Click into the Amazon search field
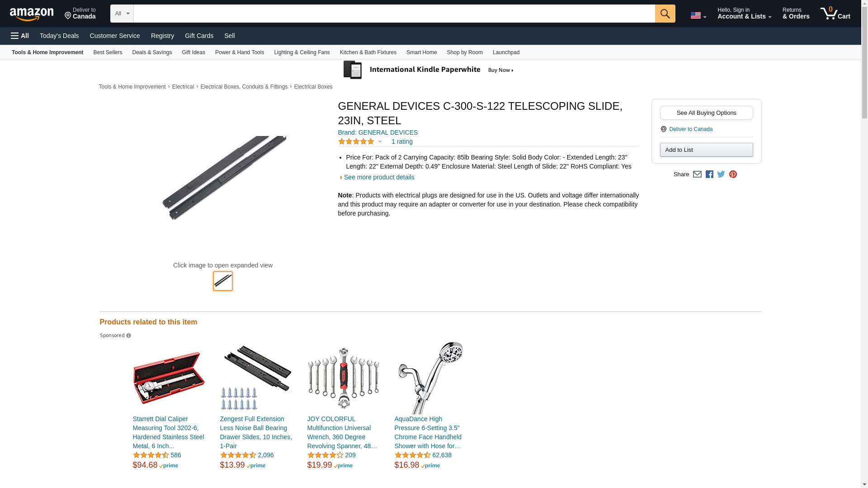868x488 pixels. click(x=394, y=14)
